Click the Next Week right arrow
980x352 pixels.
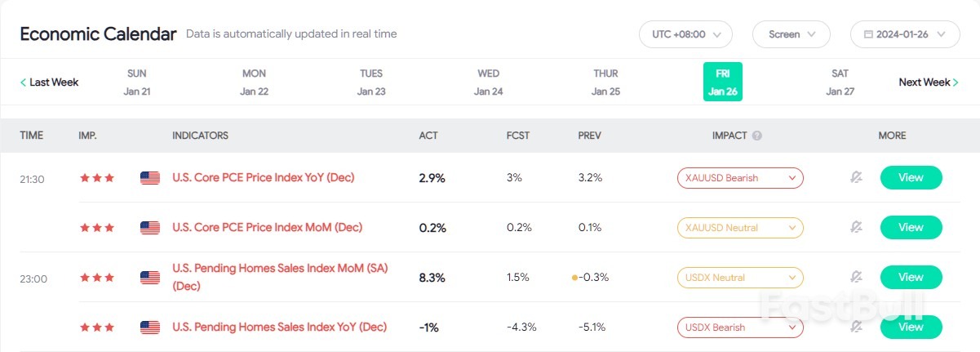pyautogui.click(x=956, y=82)
